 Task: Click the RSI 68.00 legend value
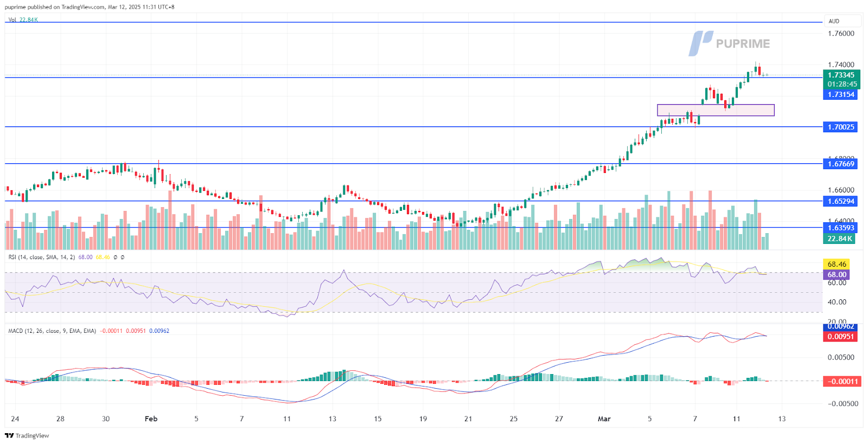coord(85,257)
